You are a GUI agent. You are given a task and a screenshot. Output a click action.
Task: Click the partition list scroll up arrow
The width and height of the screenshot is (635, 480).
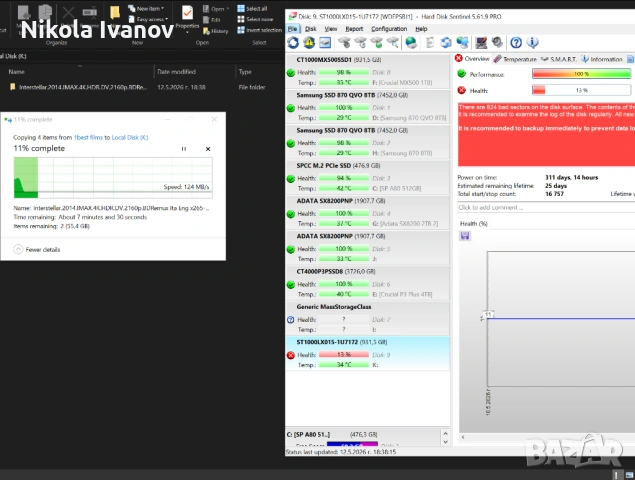(x=445, y=433)
